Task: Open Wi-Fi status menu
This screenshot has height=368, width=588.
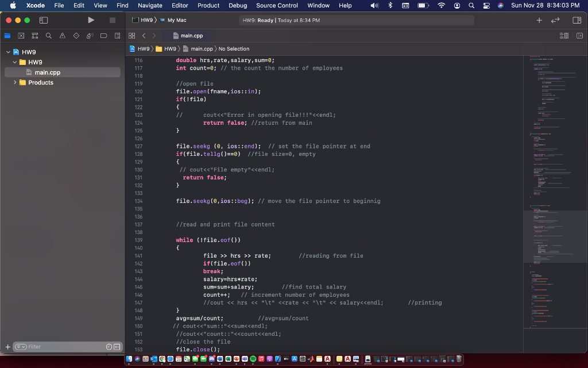Action: pos(442,5)
